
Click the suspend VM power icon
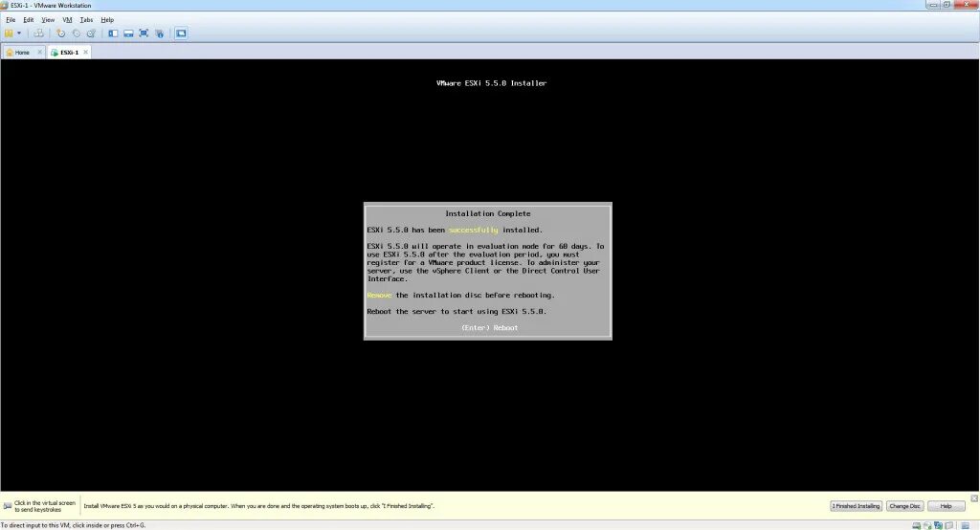[x=9, y=33]
